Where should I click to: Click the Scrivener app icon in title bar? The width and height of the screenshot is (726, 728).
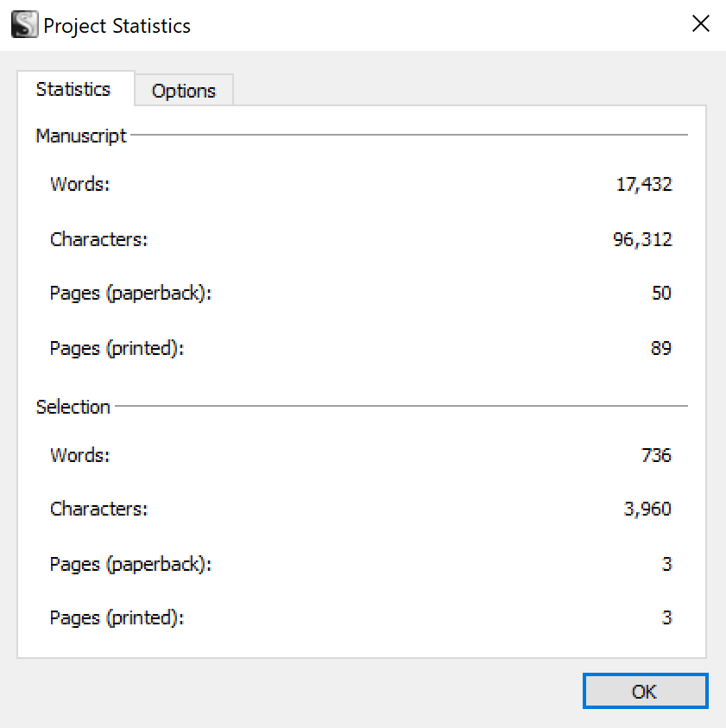click(24, 24)
